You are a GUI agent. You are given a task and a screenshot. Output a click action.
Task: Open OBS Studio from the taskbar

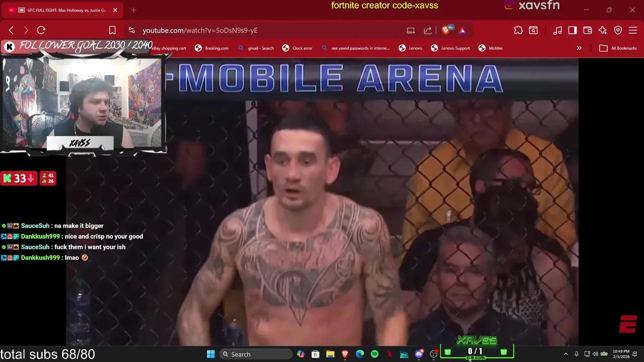click(433, 354)
